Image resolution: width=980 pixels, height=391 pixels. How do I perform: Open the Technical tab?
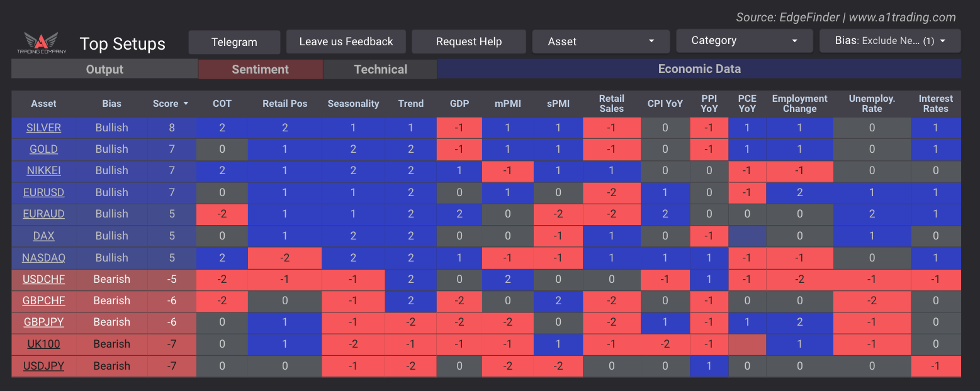point(380,69)
